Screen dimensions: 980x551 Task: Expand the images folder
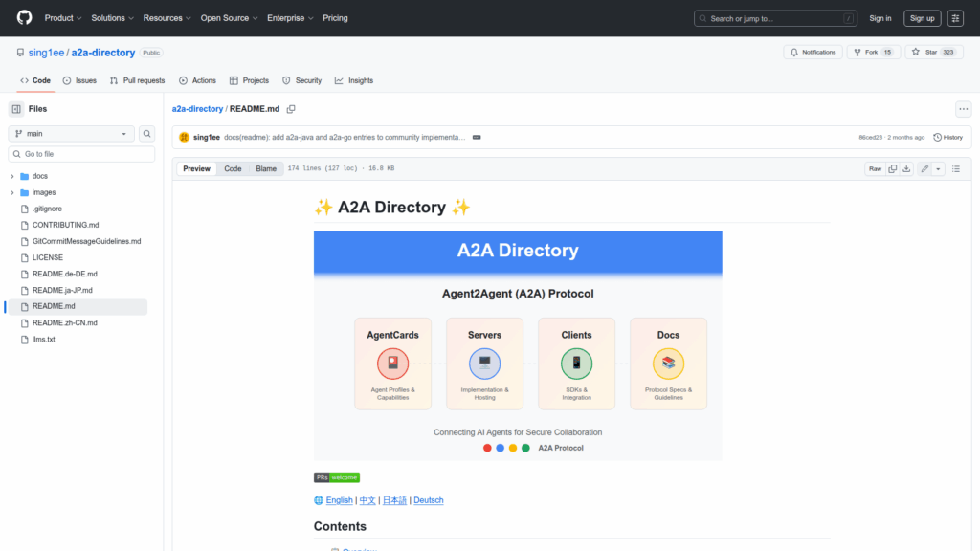(x=12, y=192)
